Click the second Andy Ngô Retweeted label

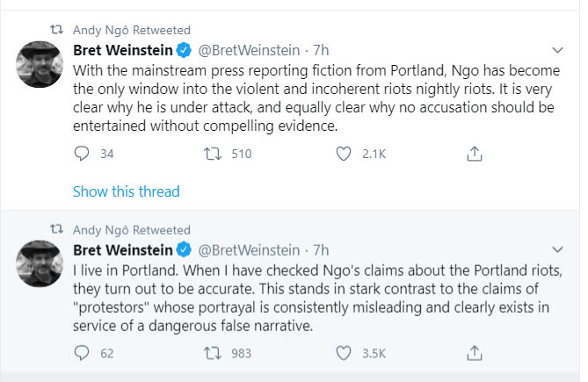click(x=131, y=229)
